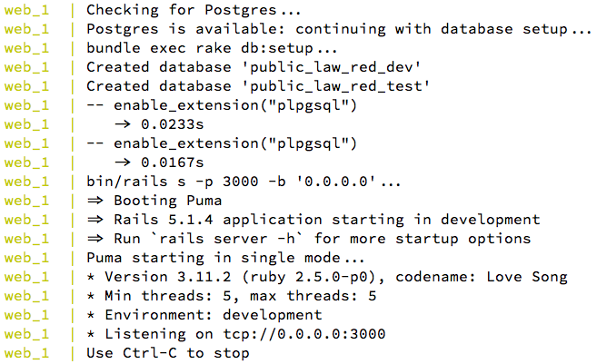
Task: Click the timing value 0.0167s
Action: (173, 162)
